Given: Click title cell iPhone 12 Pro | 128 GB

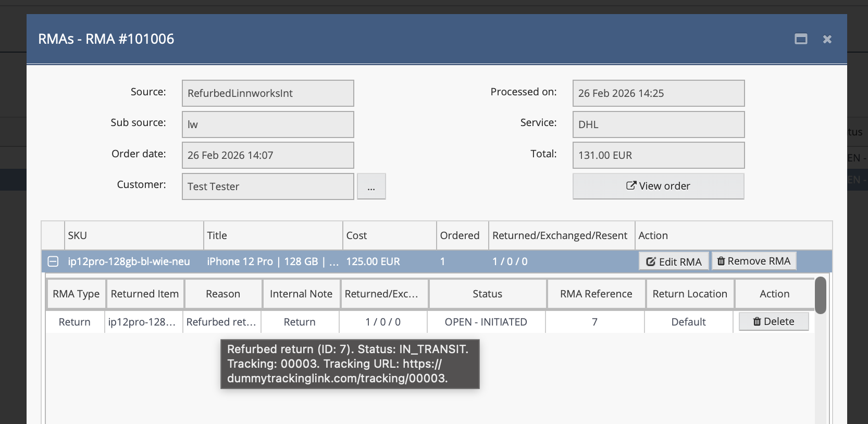Looking at the screenshot, I should 273,261.
